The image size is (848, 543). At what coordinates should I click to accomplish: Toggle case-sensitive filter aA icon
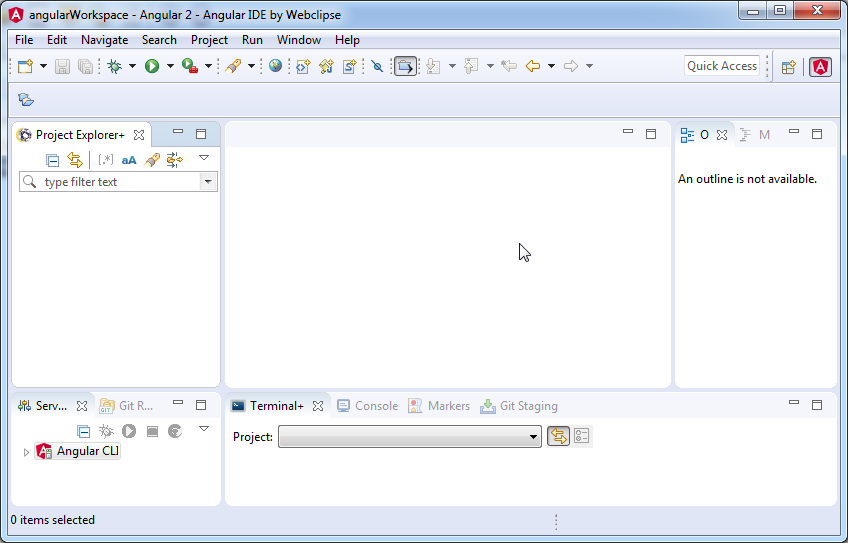coord(129,160)
